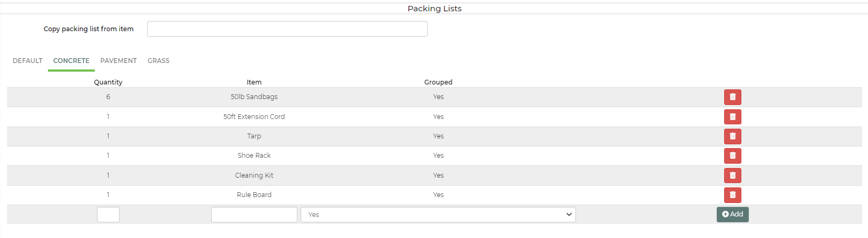Image resolution: width=868 pixels, height=238 pixels.
Task: Click the Rule Board item name
Action: (x=254, y=195)
